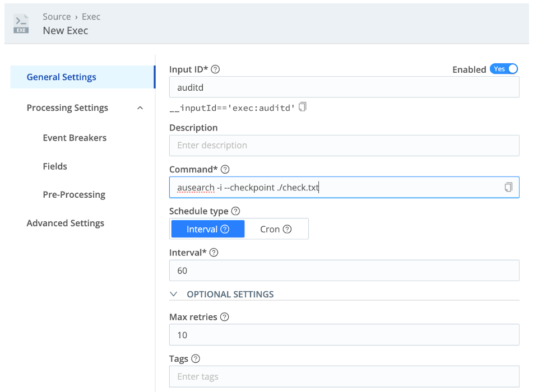Click the Exec source icon in header
Screen dimensions: 533x392
click(21, 24)
